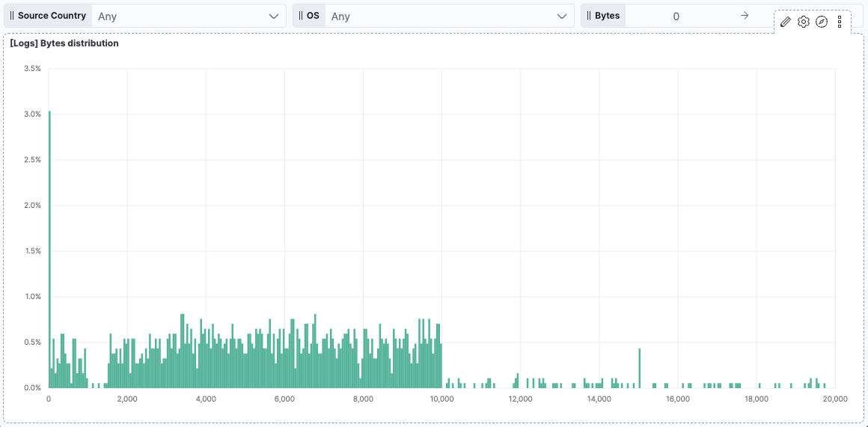Click the pencil edit visualization icon

[x=785, y=22]
